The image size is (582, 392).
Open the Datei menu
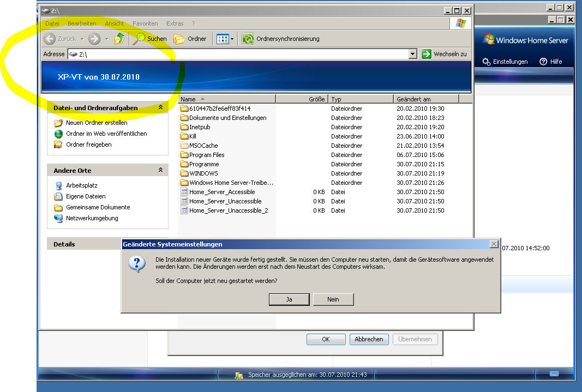pos(52,23)
